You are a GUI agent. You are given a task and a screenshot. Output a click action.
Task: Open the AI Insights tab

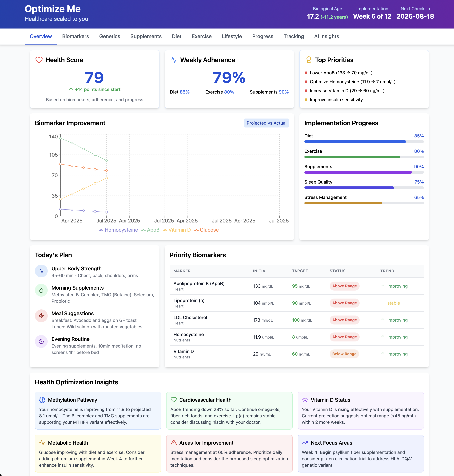[327, 36]
